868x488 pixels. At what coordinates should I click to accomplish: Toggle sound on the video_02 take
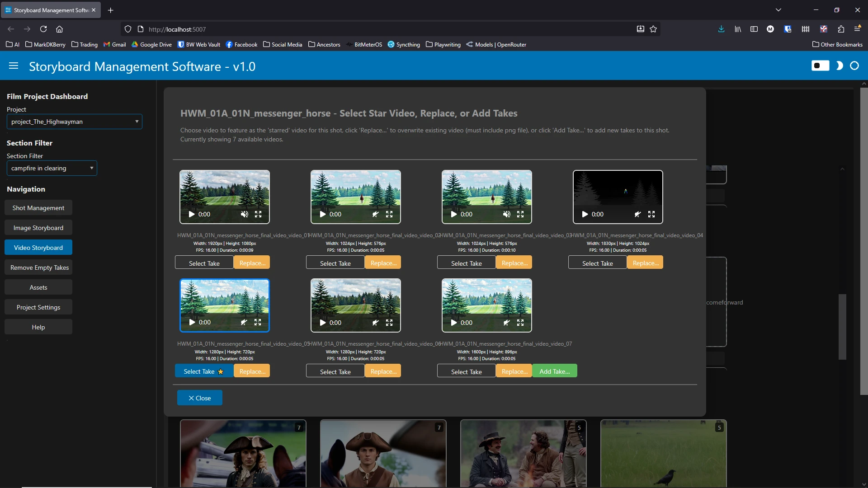coord(375,214)
